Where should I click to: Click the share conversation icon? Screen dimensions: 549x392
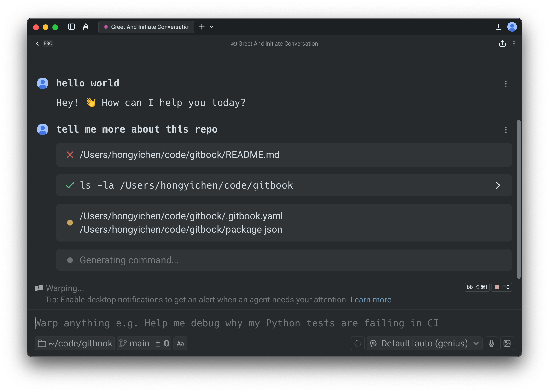click(502, 44)
